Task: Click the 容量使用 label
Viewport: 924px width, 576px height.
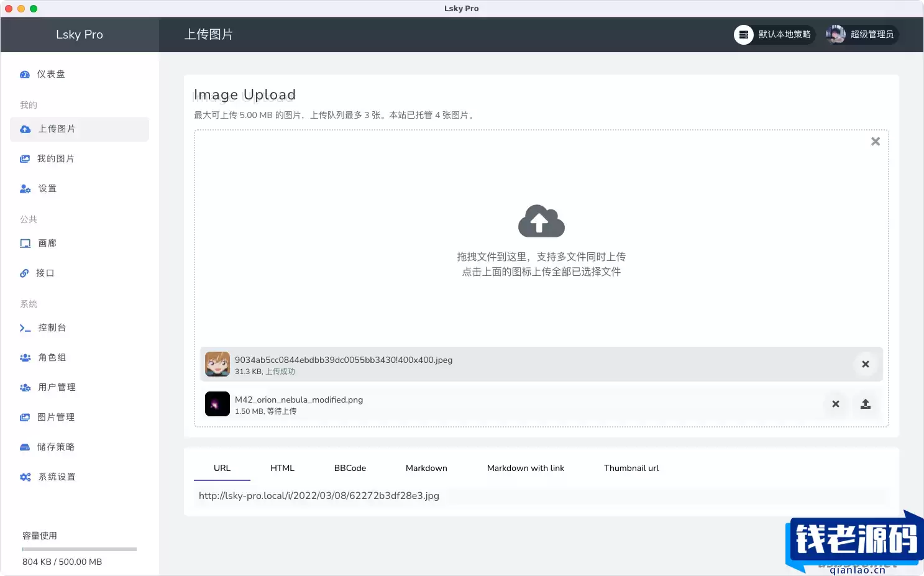Action: [40, 536]
